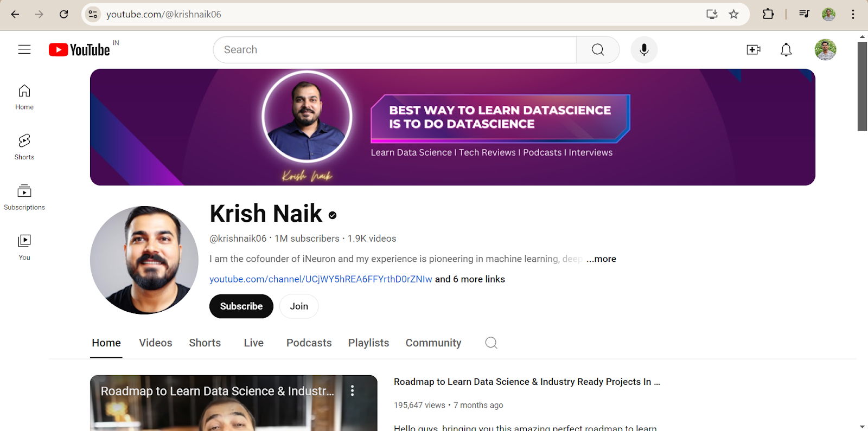
Task: Show the 'and 6 more links' list
Action: 470,279
